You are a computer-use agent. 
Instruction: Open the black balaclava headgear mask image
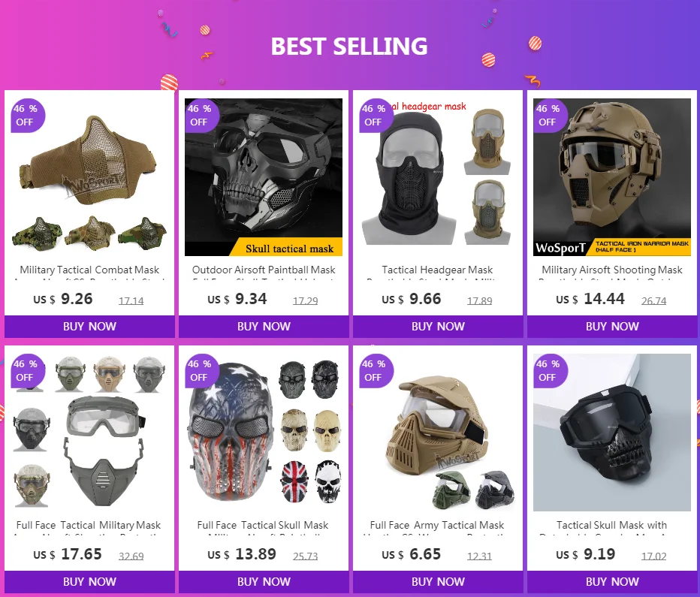tap(438, 177)
